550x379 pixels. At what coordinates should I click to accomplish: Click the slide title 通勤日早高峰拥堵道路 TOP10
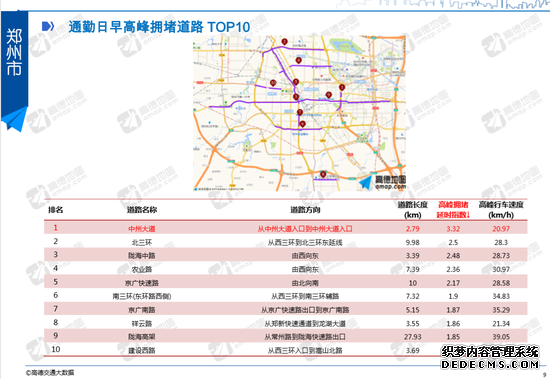[159, 27]
